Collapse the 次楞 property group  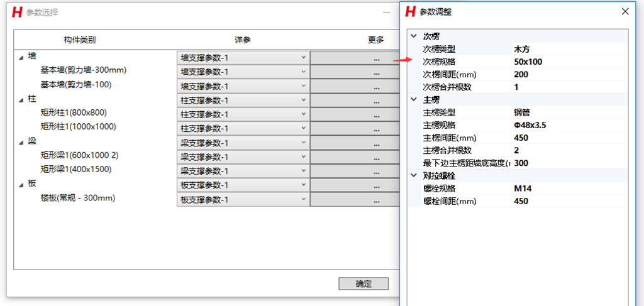point(414,36)
